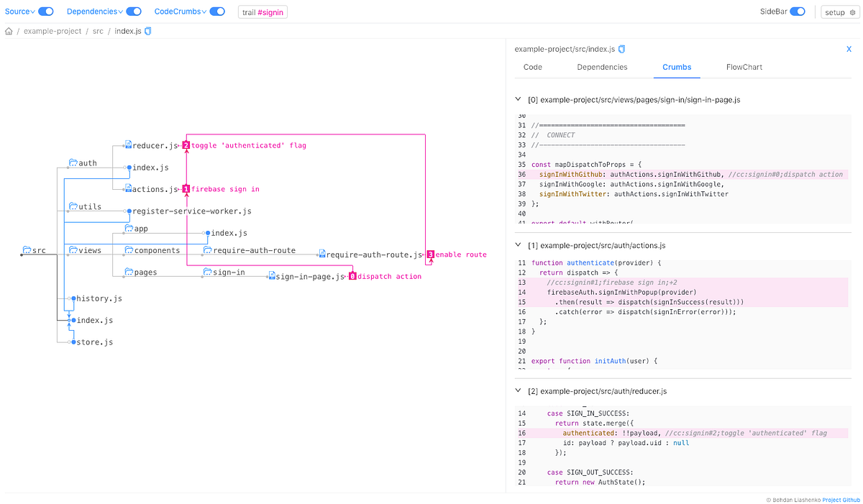Screen dimensions: 863x504
Task: Click the sign-in-page.js file icon
Action: click(270, 275)
